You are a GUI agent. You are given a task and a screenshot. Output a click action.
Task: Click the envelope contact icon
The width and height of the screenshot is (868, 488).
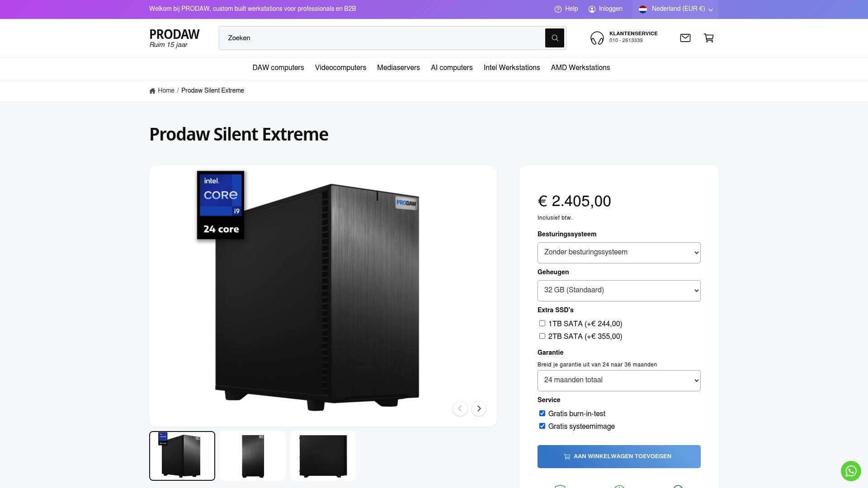coord(685,38)
